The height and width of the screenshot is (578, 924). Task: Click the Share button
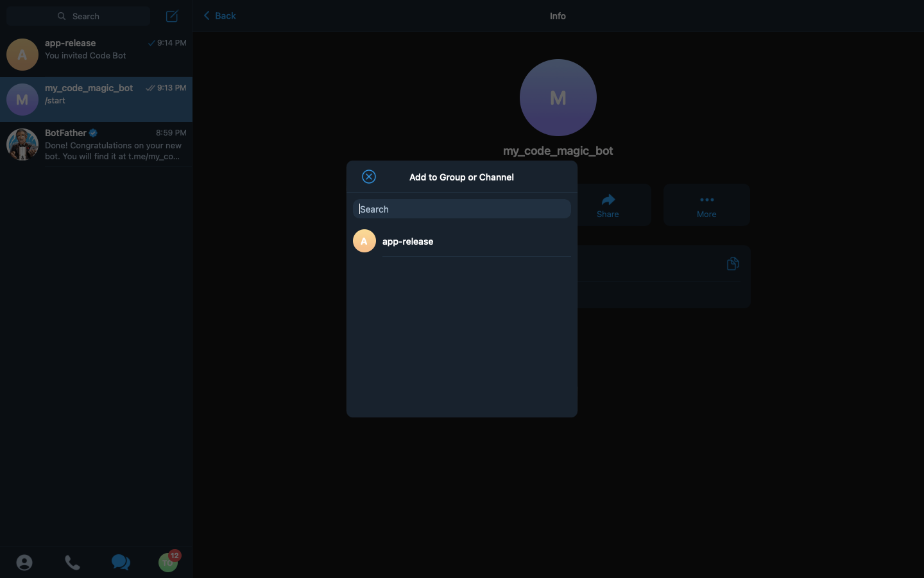608,205
